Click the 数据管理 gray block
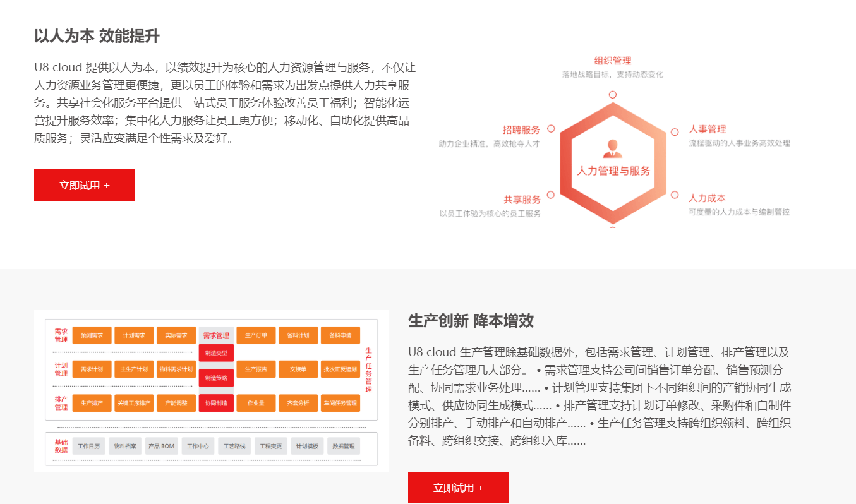 coord(344,446)
